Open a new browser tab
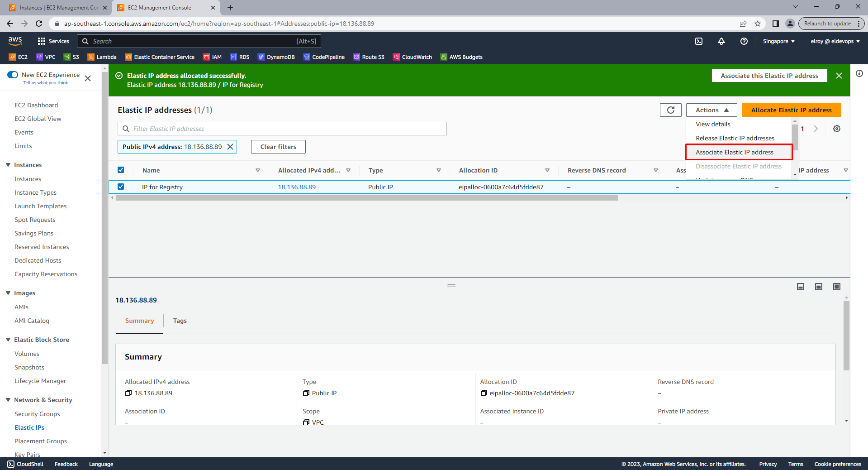 pyautogui.click(x=230, y=8)
